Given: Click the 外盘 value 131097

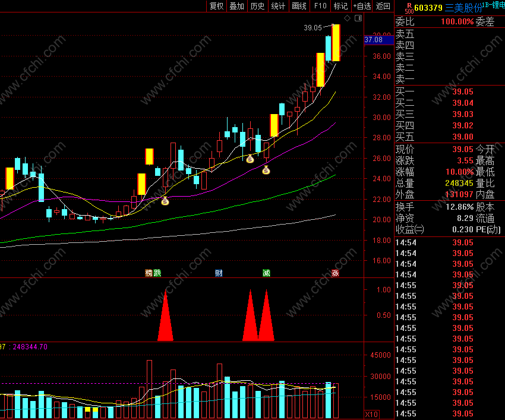Looking at the screenshot, I should 459,194.
